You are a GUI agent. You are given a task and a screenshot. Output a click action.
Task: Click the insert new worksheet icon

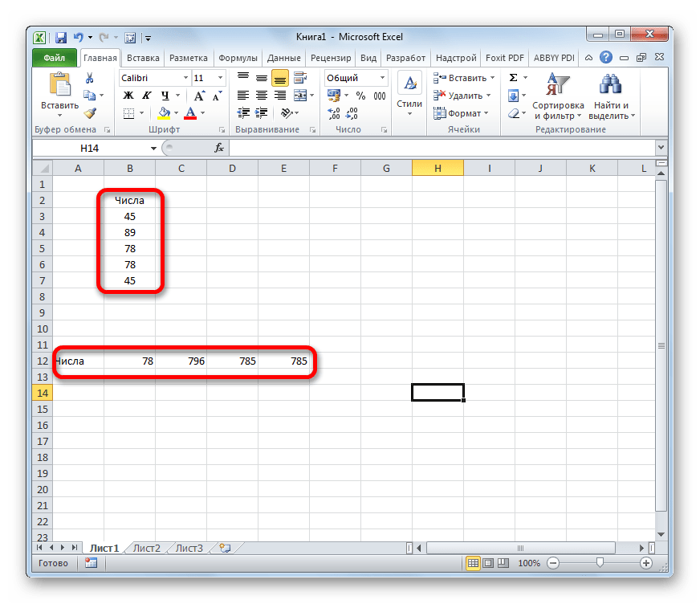(225, 548)
